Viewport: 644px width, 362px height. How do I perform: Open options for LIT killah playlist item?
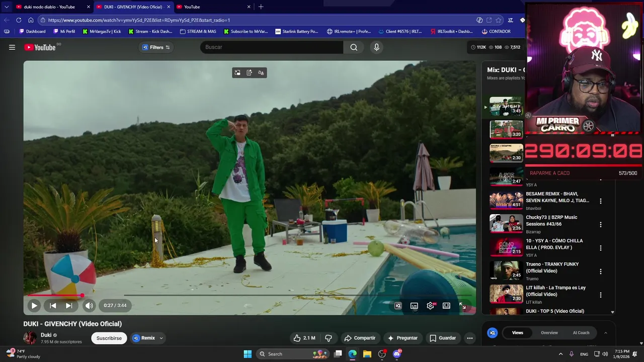coord(600,295)
